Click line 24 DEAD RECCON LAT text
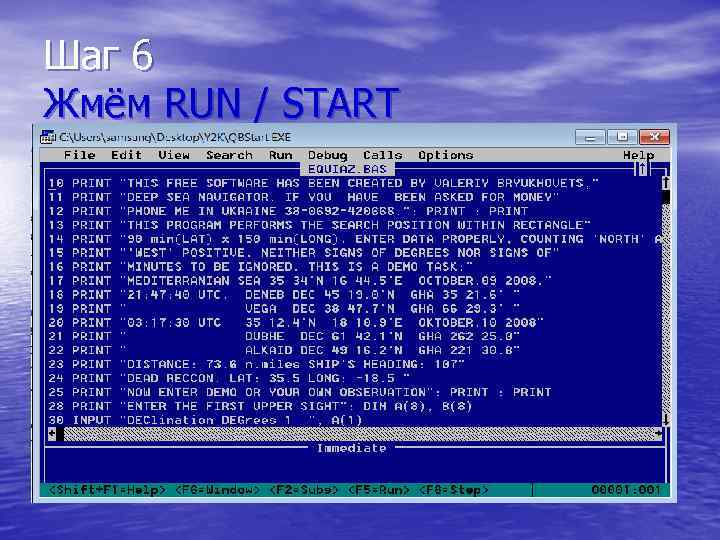Viewport: 720px width, 540px height. pyautogui.click(x=190, y=378)
